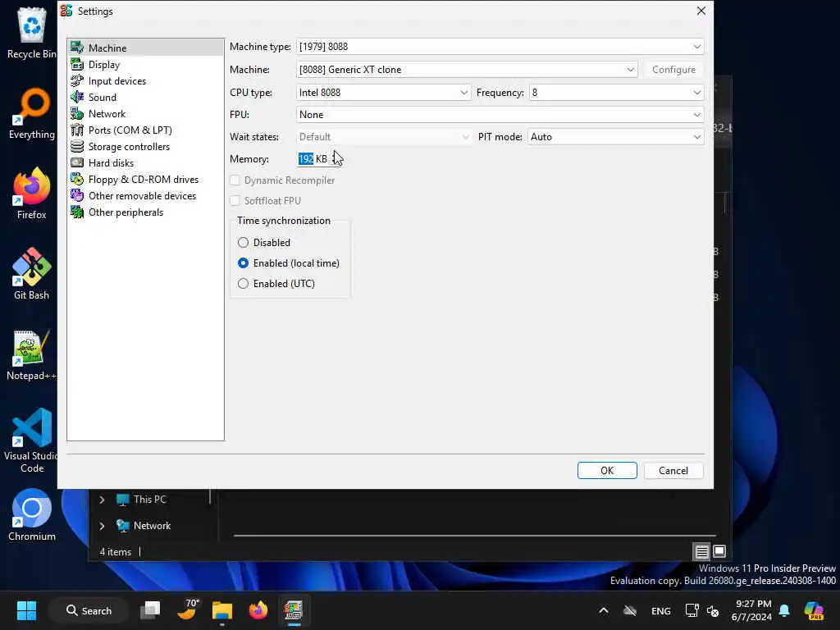Click Cancel to discard settings

coord(673,470)
